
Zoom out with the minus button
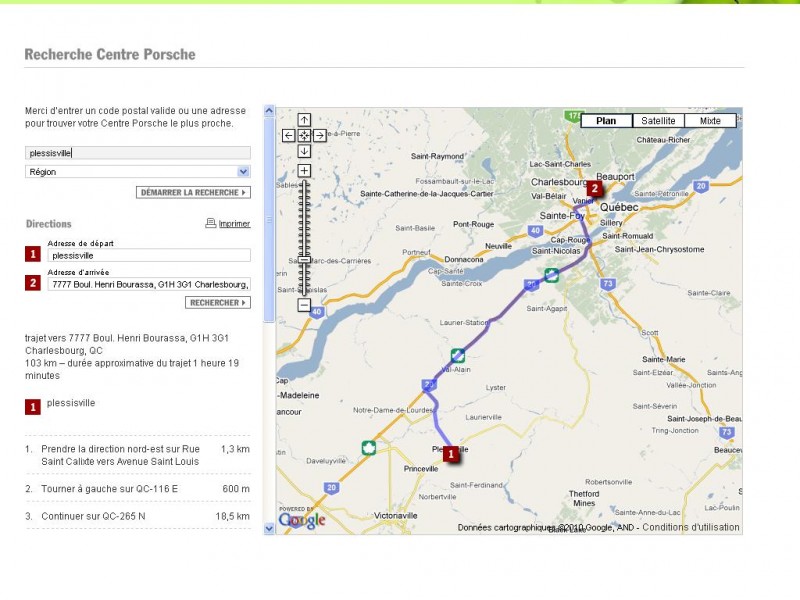pos(304,305)
